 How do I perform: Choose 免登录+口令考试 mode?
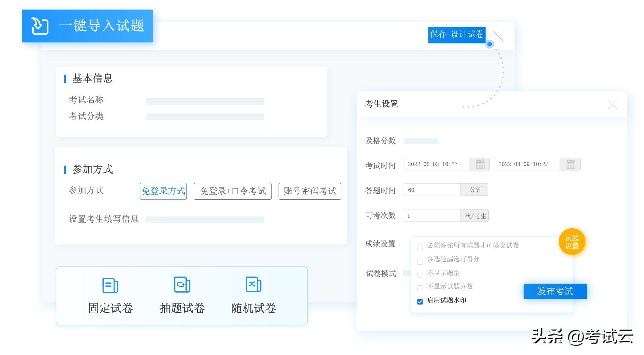point(232,191)
